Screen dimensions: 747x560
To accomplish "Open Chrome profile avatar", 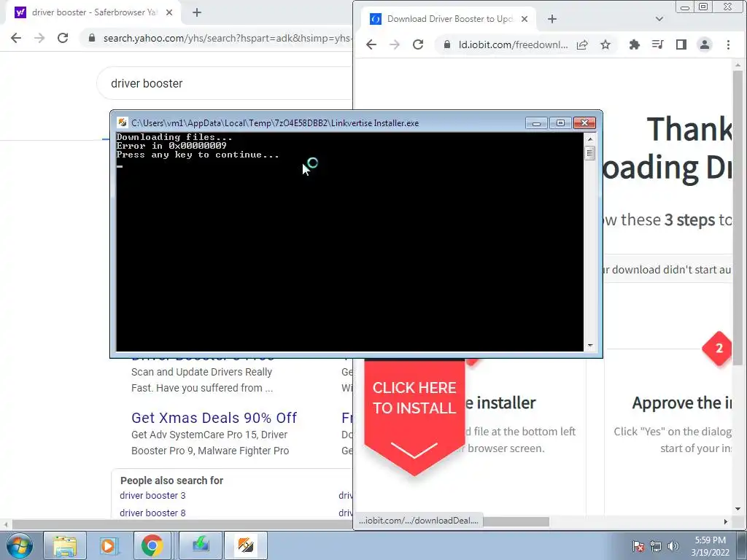I will pyautogui.click(x=705, y=44).
